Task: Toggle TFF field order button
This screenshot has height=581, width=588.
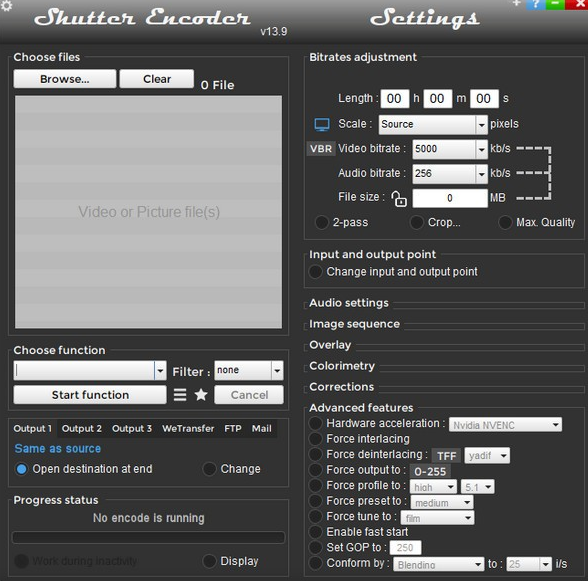Action: point(446,456)
